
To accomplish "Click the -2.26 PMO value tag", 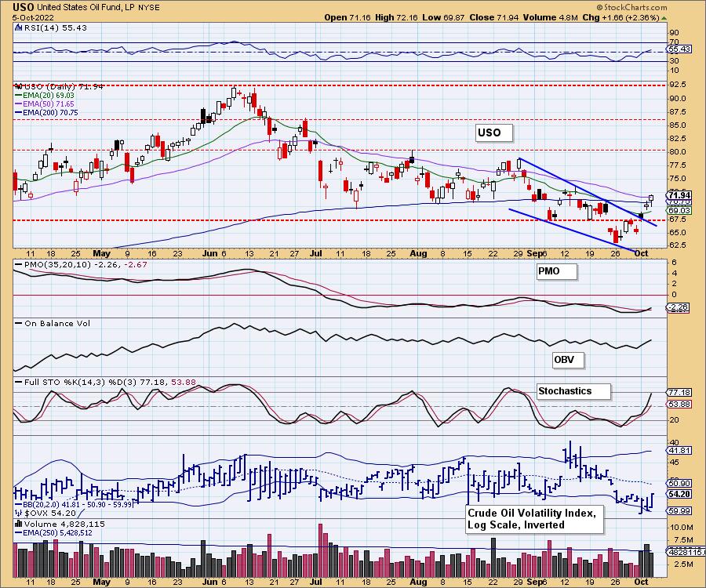I will [x=678, y=307].
